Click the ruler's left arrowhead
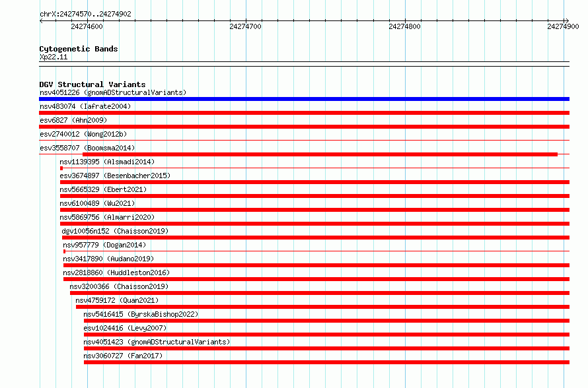 [41, 20]
